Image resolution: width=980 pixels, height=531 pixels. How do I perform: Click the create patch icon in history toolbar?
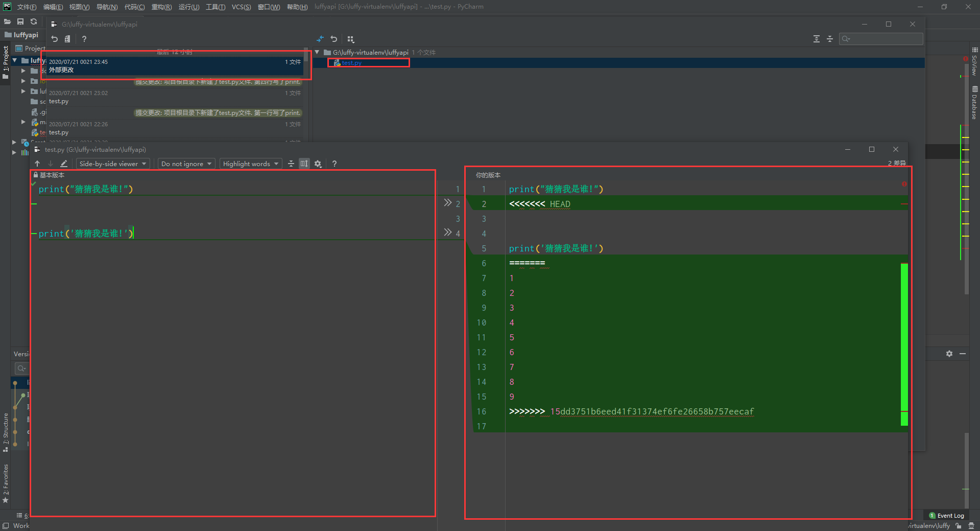(x=67, y=39)
